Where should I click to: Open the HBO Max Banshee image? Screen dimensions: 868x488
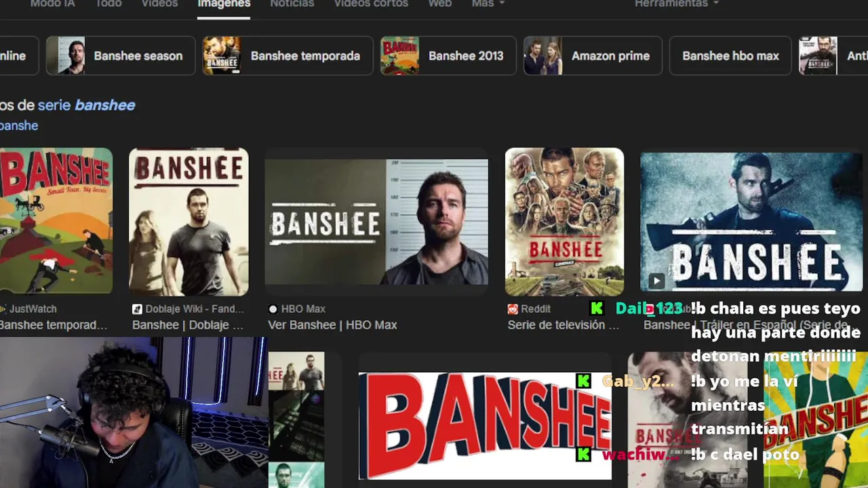(376, 222)
